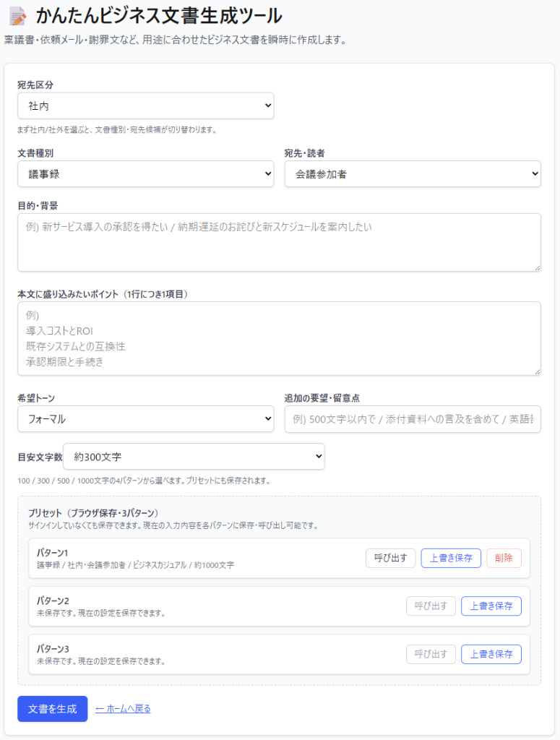Open the 宛先区分 dropdown showing 社内
Image resolution: width=560 pixels, height=740 pixels.
tap(145, 106)
